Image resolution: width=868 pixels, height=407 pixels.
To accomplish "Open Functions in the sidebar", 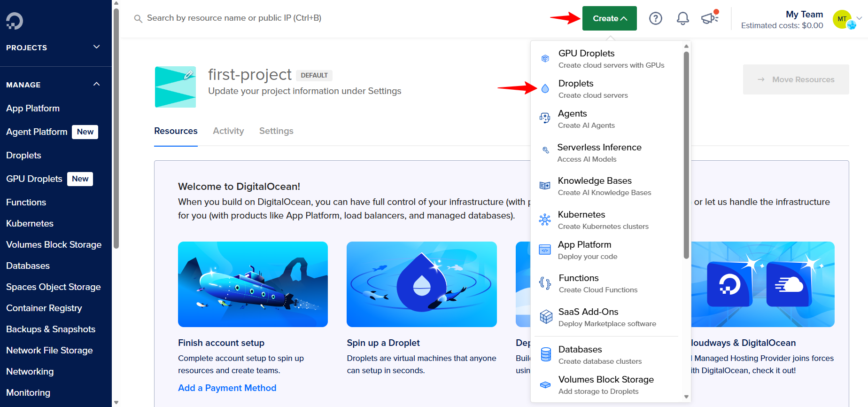I will [26, 202].
